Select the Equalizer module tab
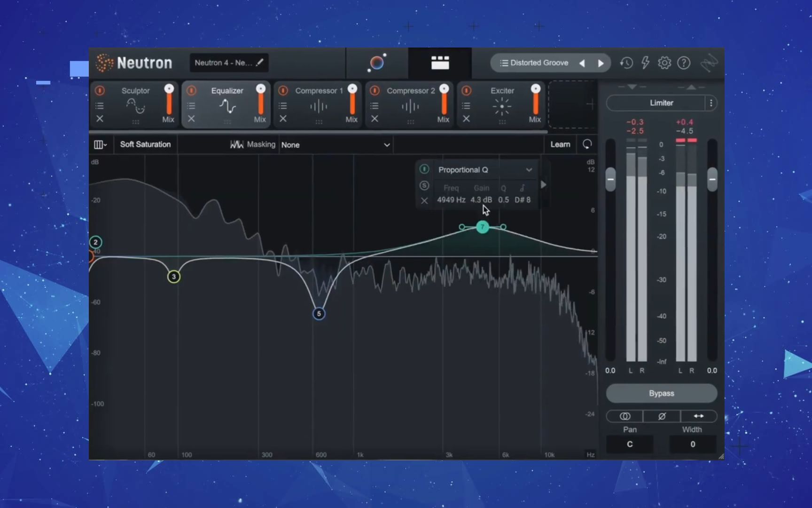This screenshot has height=508, width=812. pos(225,104)
